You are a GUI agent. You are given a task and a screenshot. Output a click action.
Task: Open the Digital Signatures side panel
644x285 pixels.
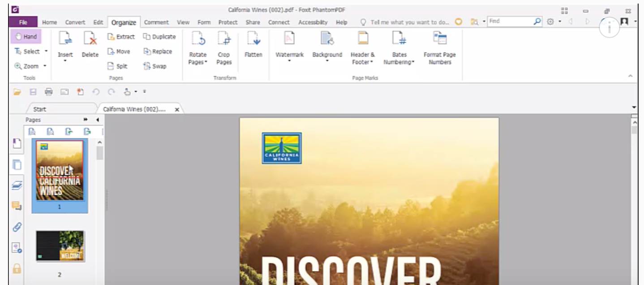(17, 248)
